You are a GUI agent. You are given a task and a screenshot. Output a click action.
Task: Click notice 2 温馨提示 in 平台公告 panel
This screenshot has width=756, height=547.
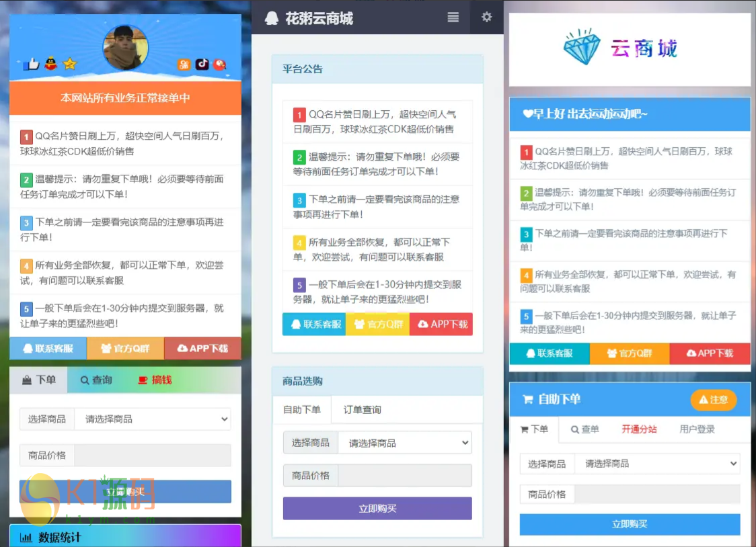[x=377, y=164]
